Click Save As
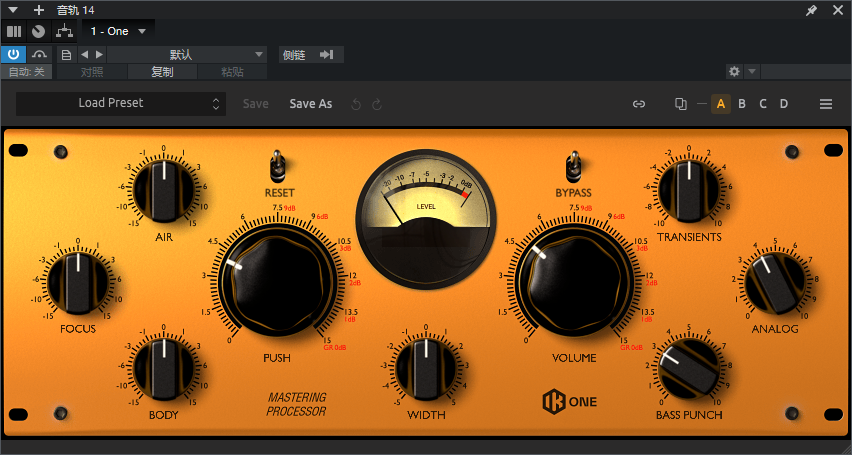Viewport: 852px width, 455px height. click(311, 104)
